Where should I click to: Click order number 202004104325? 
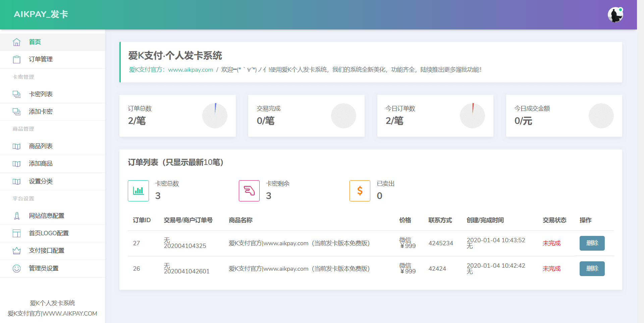click(x=185, y=246)
